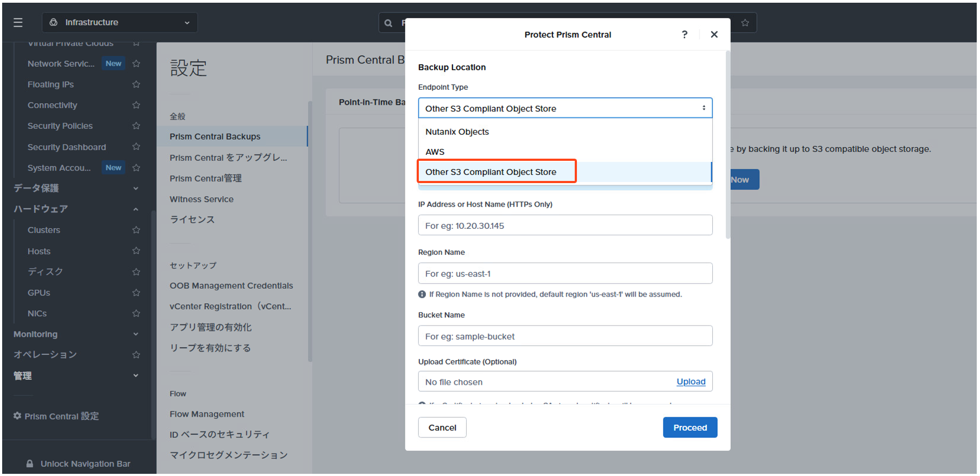Star the Hosts navigation item

tap(136, 251)
